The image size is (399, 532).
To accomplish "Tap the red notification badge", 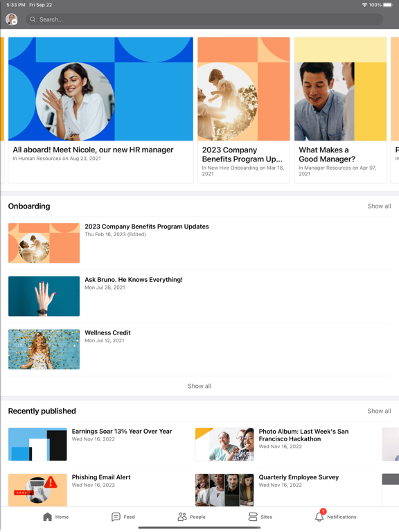I will (323, 511).
